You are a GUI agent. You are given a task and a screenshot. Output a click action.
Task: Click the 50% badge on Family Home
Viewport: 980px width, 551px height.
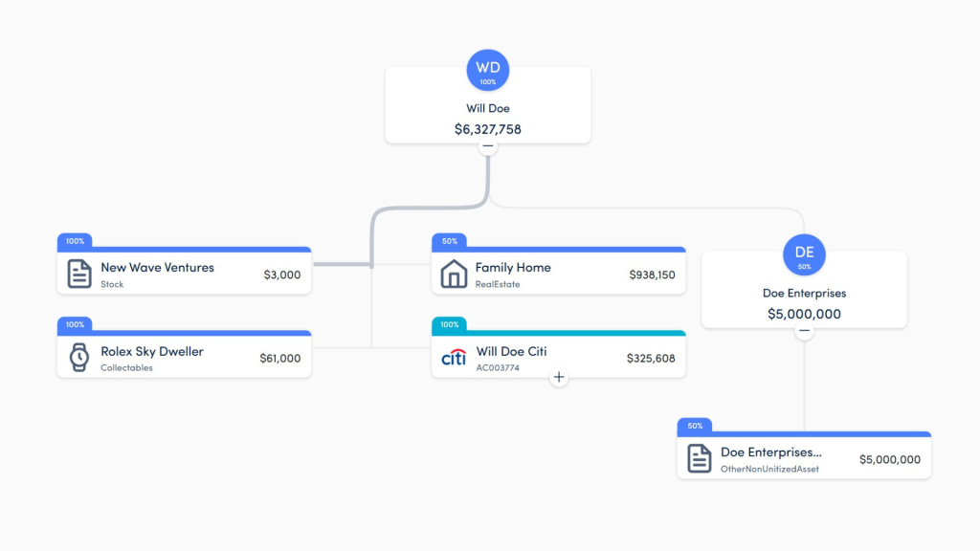(x=449, y=241)
